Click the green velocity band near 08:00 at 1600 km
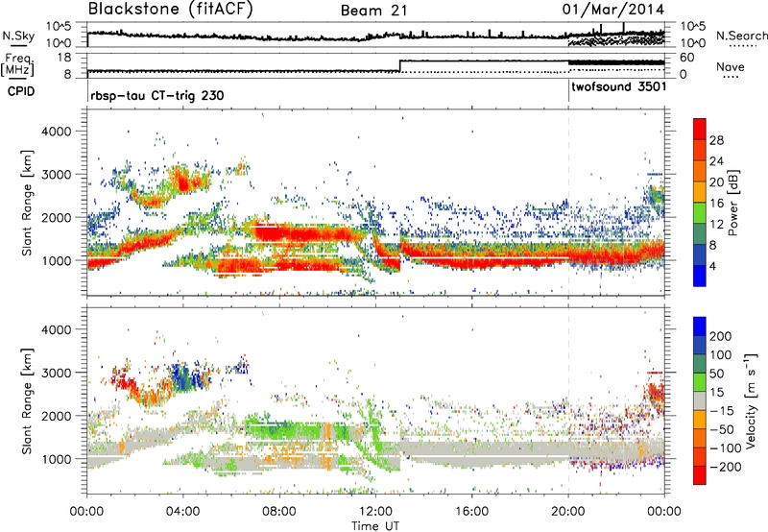 [281, 430]
